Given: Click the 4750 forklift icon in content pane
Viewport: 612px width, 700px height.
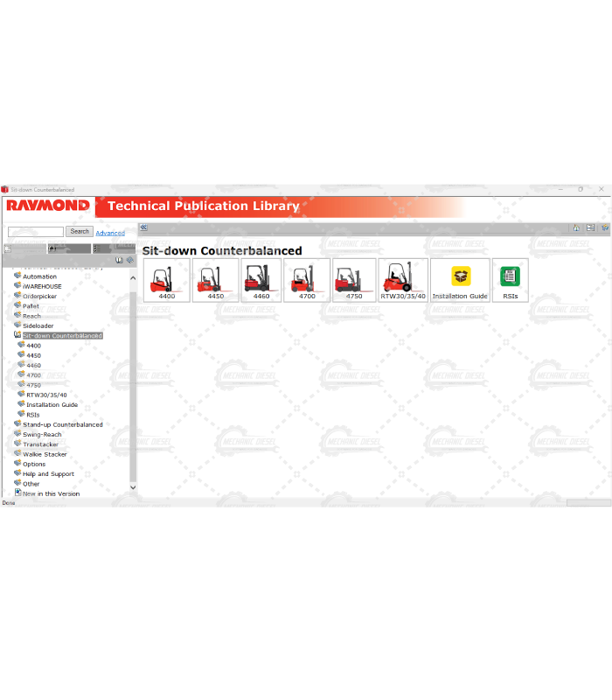Looking at the screenshot, I should (x=354, y=278).
